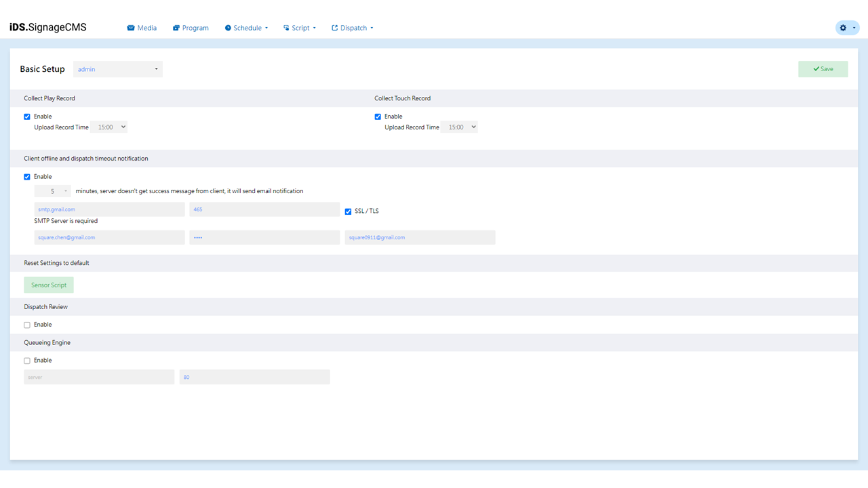Click the Program icon in navbar

176,28
